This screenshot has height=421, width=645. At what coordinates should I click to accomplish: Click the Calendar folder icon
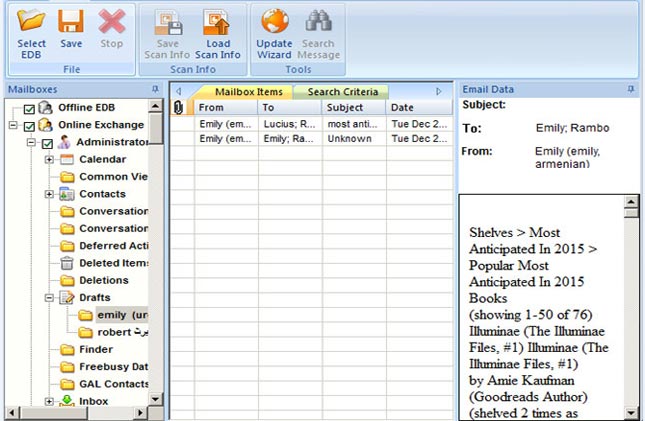pyautogui.click(x=67, y=159)
